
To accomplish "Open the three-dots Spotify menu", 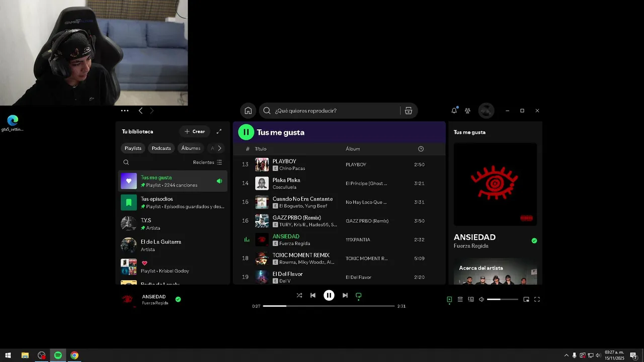I will (x=125, y=111).
